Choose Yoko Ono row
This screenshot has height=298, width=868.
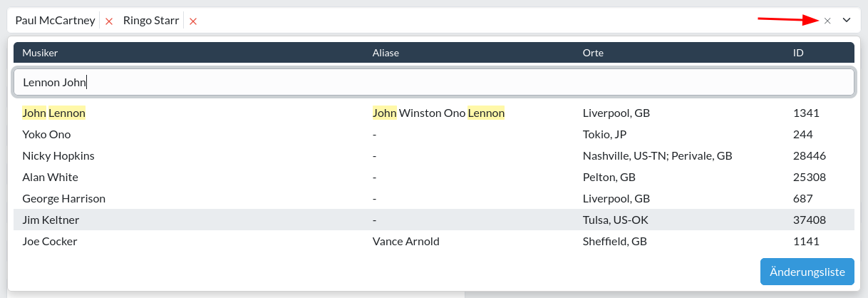pyautogui.click(x=434, y=134)
